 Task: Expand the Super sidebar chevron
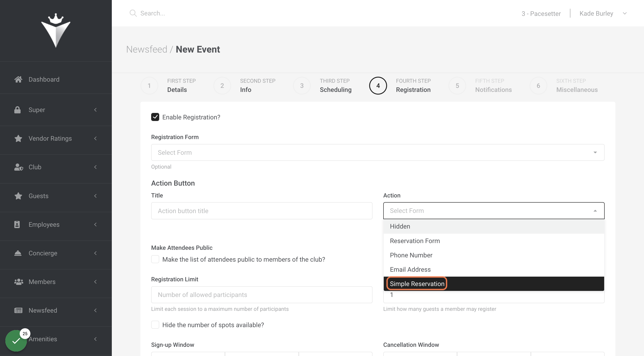[95, 110]
